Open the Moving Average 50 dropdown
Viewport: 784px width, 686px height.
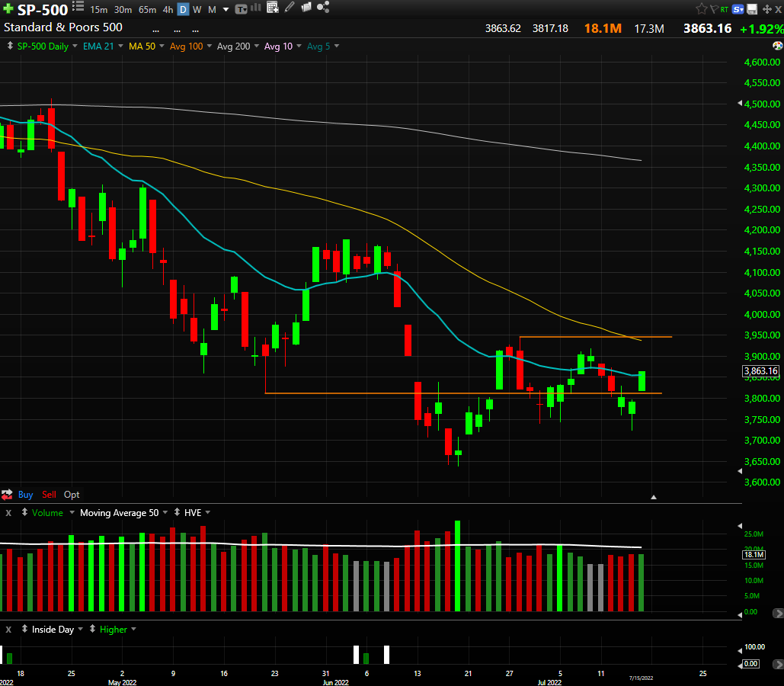[165, 512]
